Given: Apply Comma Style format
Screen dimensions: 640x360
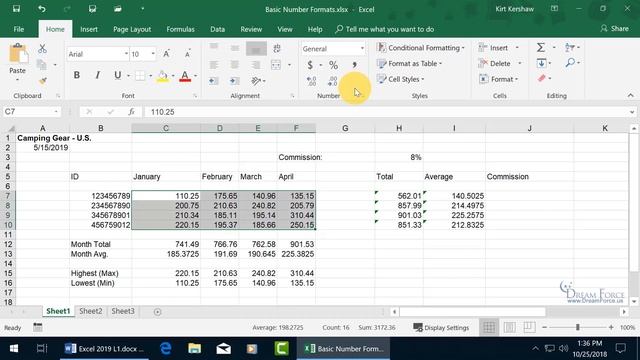Looking at the screenshot, I should pos(354,65).
